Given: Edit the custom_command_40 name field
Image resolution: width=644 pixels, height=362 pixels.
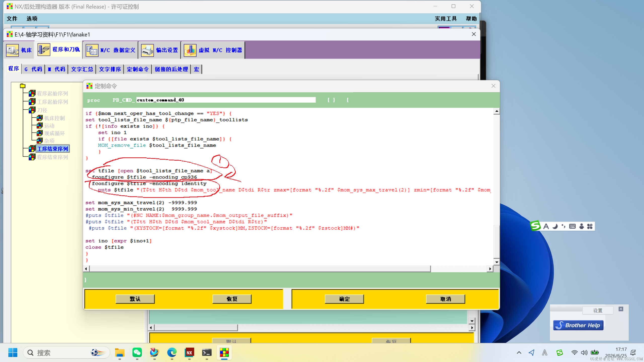Looking at the screenshot, I should pyautogui.click(x=226, y=100).
